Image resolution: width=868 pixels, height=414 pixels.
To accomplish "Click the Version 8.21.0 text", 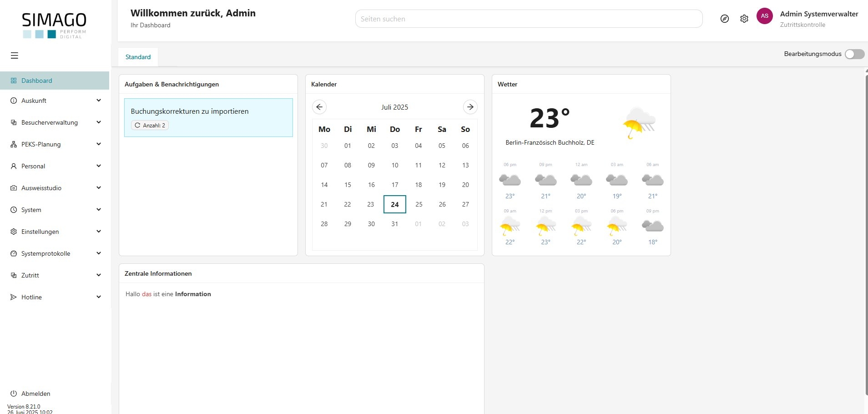I will pos(24,407).
